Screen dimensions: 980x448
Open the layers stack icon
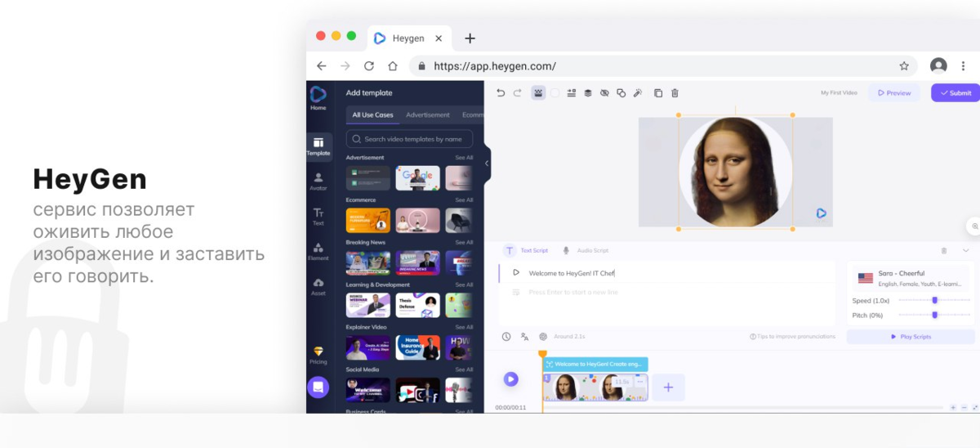pos(587,93)
